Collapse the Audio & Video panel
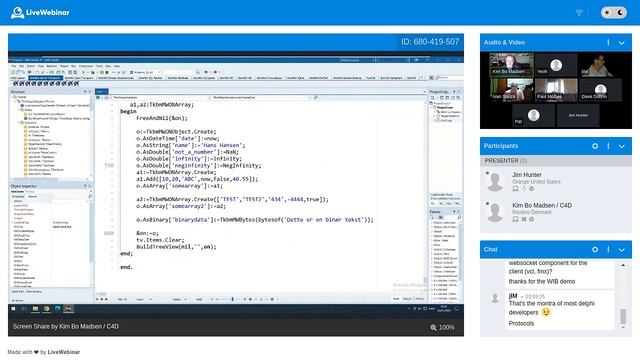640x360 pixels. [622, 42]
